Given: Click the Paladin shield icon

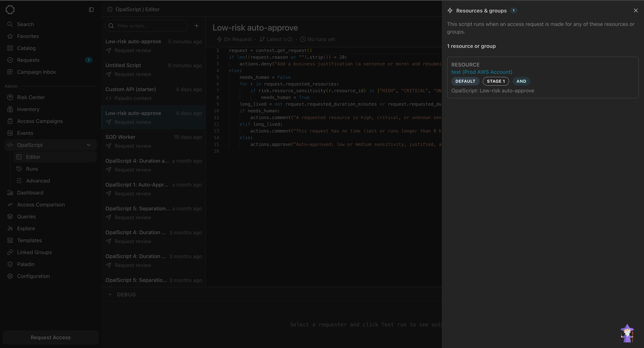Looking at the screenshot, I should click(x=10, y=264).
